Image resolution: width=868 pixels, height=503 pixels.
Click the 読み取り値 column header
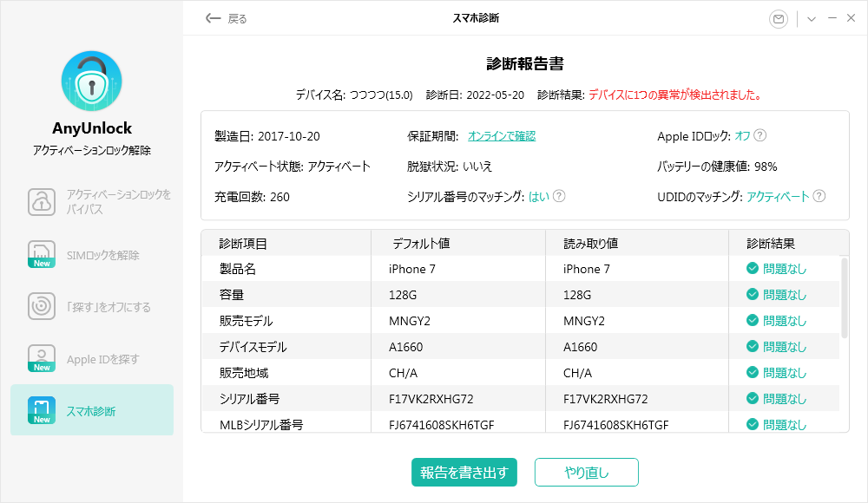pos(590,244)
